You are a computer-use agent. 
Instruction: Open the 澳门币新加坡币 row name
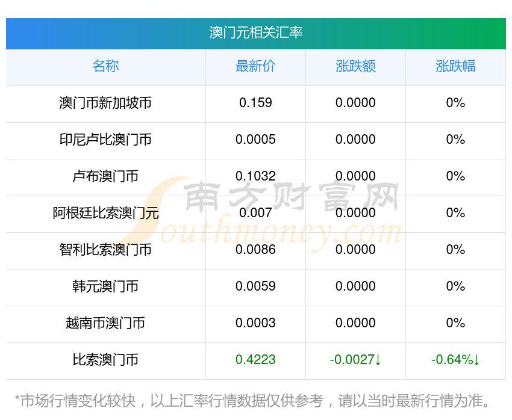tap(106, 103)
